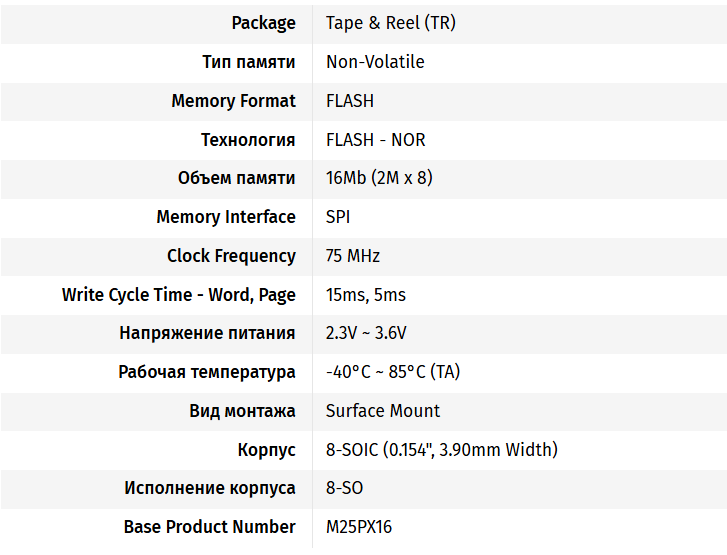Click the "8-SOIC (0.154", 3.90mm Width)" value

(442, 450)
